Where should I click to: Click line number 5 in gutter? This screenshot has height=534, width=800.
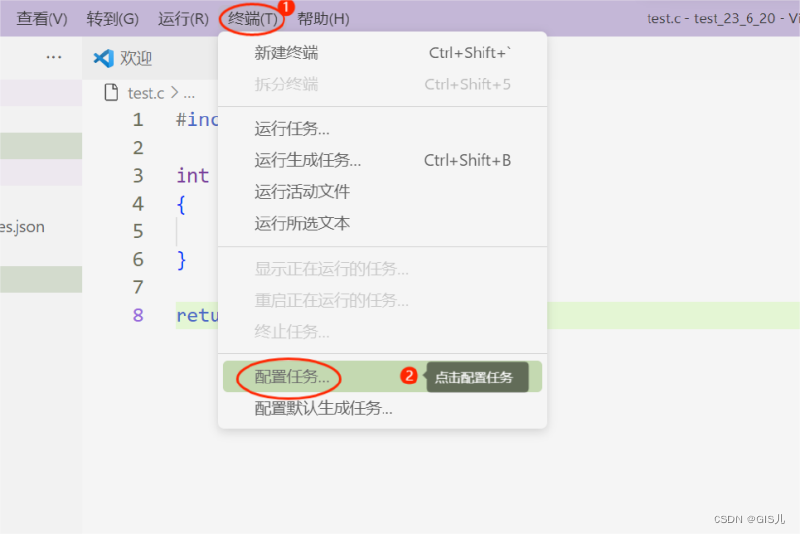pyautogui.click(x=138, y=232)
